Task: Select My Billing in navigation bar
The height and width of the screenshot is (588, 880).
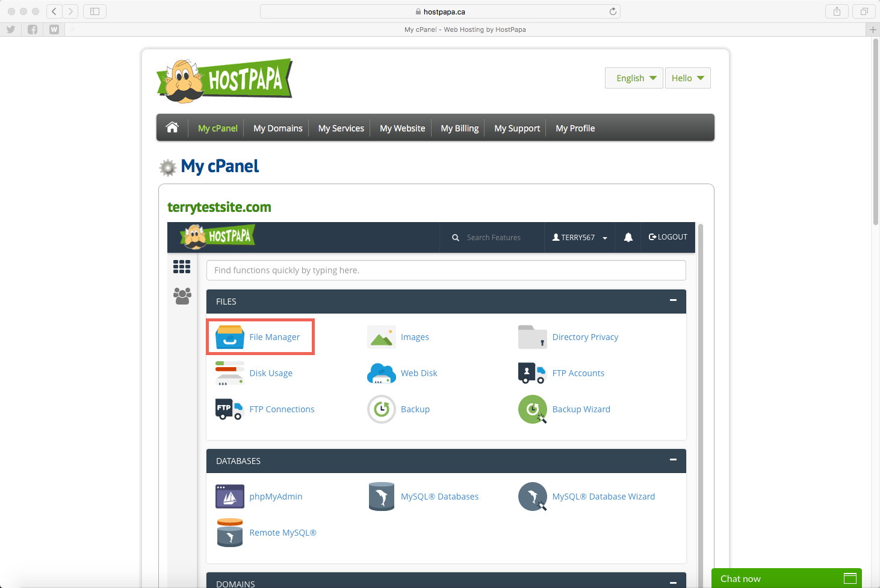Action: point(459,128)
